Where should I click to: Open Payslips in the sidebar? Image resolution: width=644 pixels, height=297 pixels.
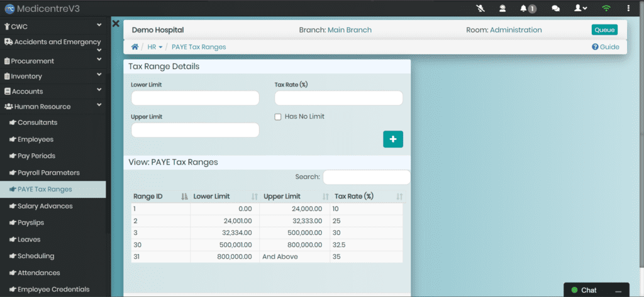coord(53,222)
